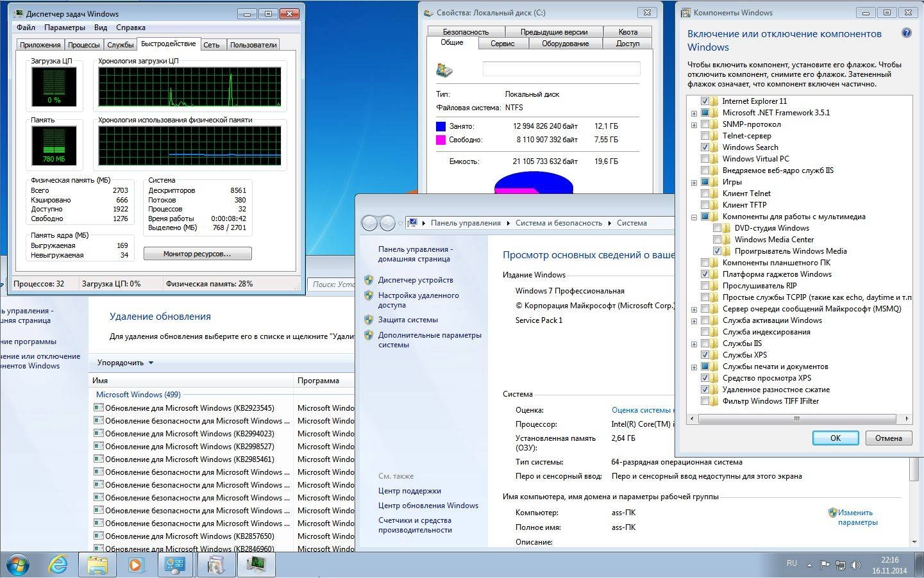Click OK in Windows Features

[x=836, y=438]
